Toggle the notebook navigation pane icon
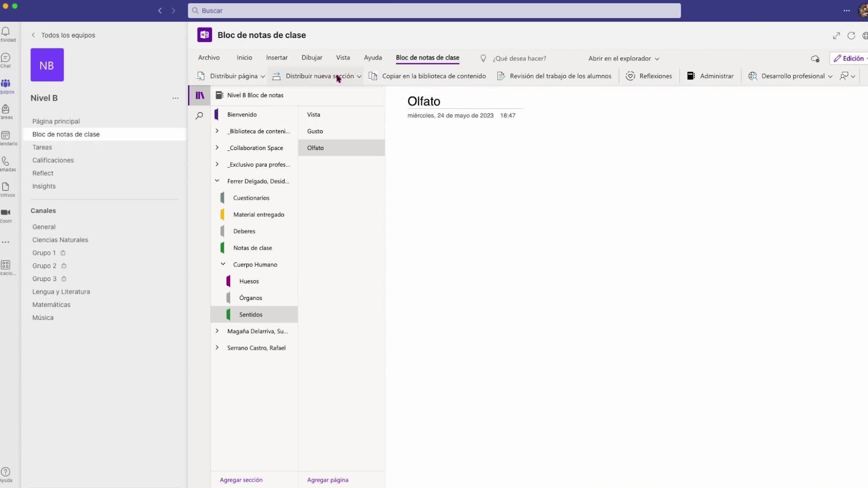The image size is (868, 488). pyautogui.click(x=199, y=95)
